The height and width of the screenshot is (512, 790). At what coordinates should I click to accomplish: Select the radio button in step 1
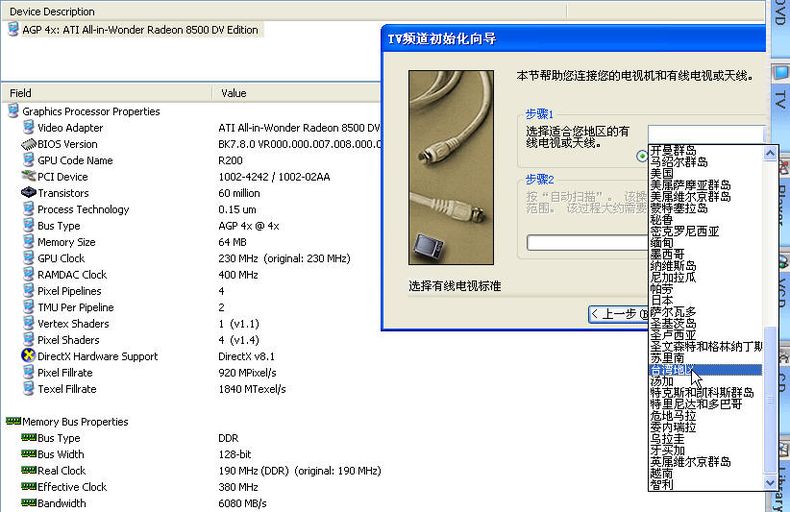[x=642, y=156]
